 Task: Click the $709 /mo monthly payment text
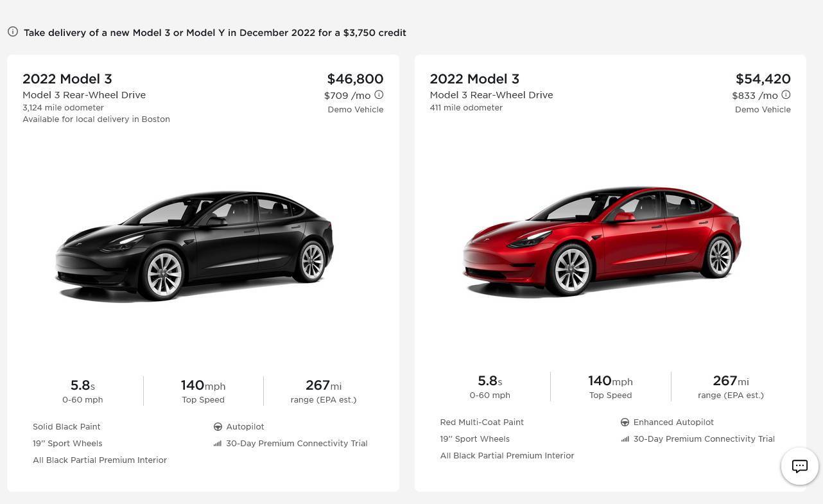pos(347,96)
